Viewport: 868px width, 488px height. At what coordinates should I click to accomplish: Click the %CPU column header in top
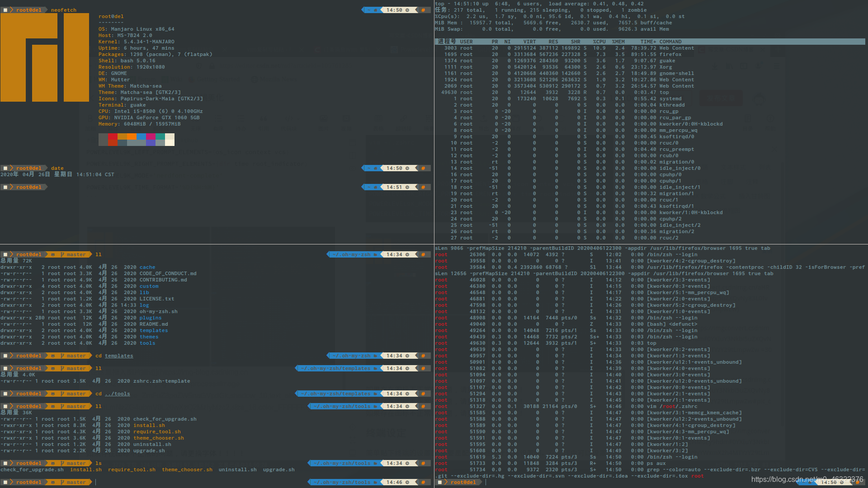pos(599,42)
